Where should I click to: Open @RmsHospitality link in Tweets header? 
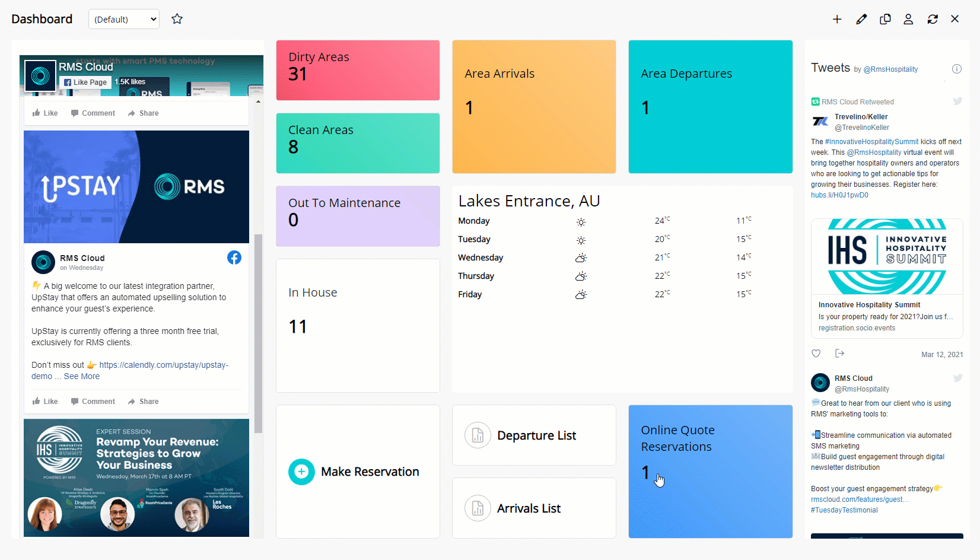[890, 69]
